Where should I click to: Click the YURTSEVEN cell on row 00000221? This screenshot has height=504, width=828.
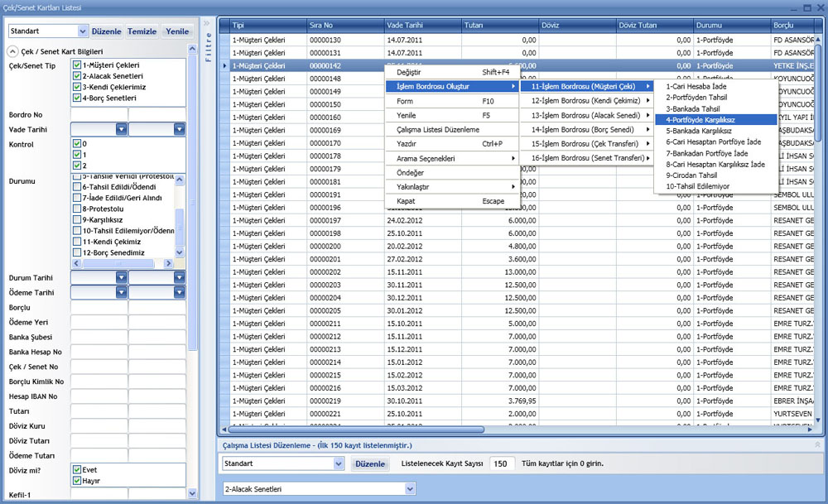pyautogui.click(x=792, y=414)
